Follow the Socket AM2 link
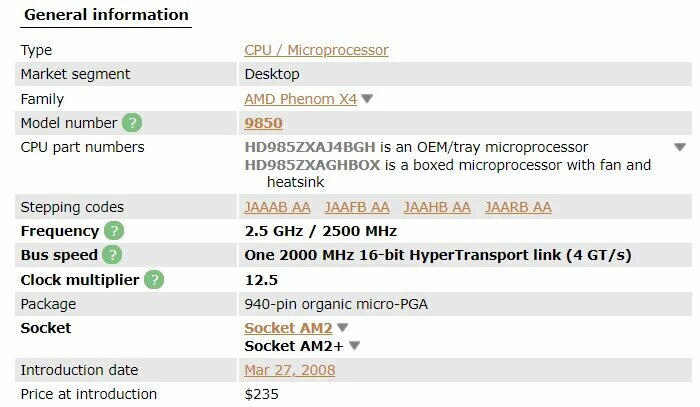This screenshot has height=407, width=700. click(x=288, y=328)
